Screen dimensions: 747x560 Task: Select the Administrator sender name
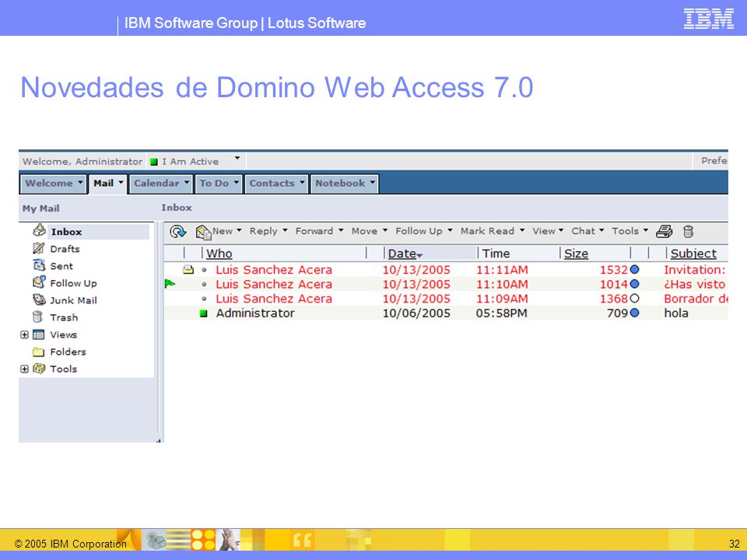click(x=255, y=313)
